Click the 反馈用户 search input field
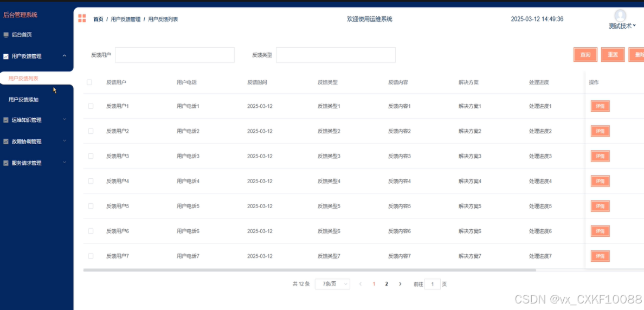644x310 pixels. (175, 55)
